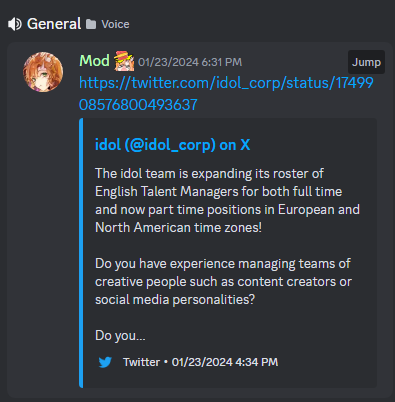Click the paragraph about managing creative people
Viewport: 395px width, 402px height.
[x=223, y=282]
